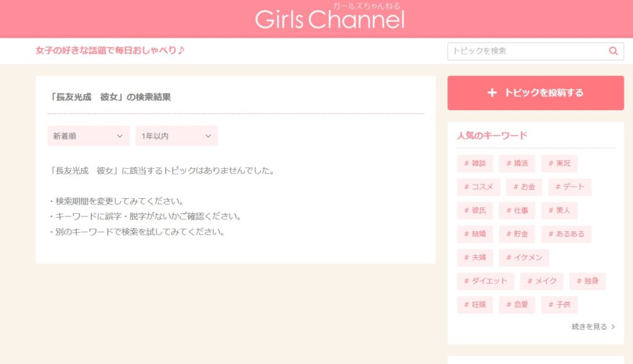Open the 新着順 sort dropdown
Viewport: 633px width, 364px height.
[88, 136]
